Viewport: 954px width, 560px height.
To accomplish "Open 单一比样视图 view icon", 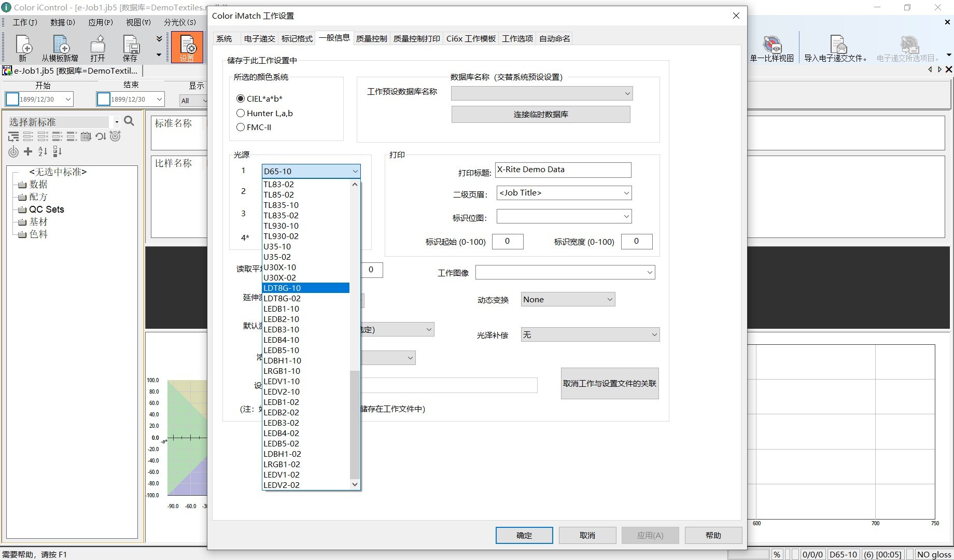I will click(x=772, y=47).
